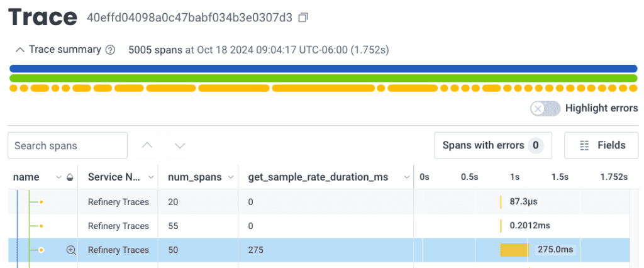644x268 pixels.
Task: Open get_sample_rate_duration_ms column menu
Action: tap(406, 177)
